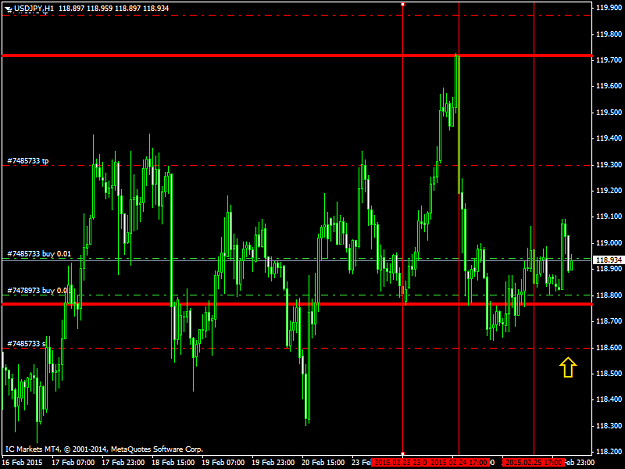Click the 118.600 price scale label

click(x=609, y=347)
